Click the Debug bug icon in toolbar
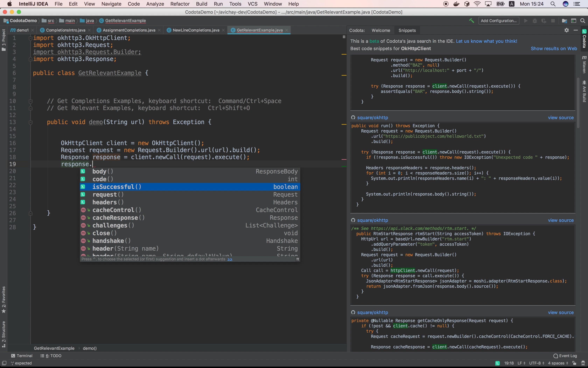588x368 pixels. [x=535, y=21]
